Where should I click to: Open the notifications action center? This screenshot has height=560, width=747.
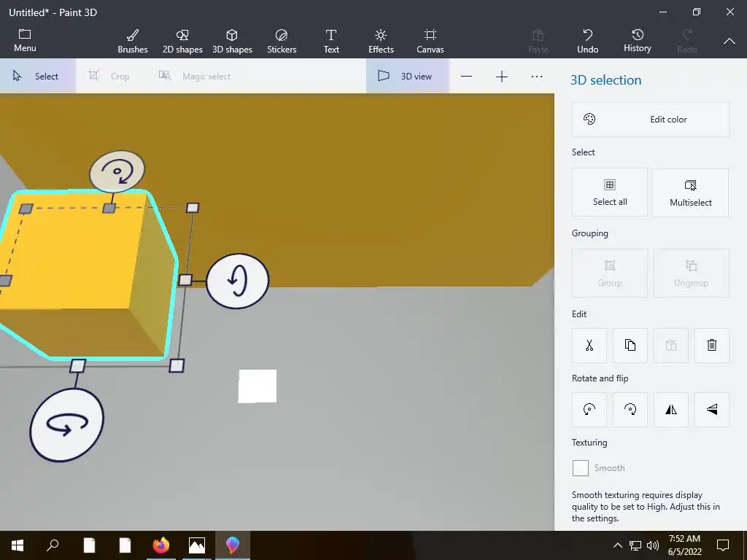[x=723, y=545]
